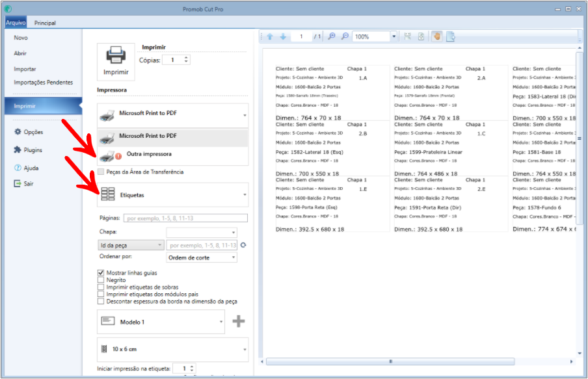588x379 pixels.
Task: Select the Imprimir sidebar entry
Action: tap(43, 106)
